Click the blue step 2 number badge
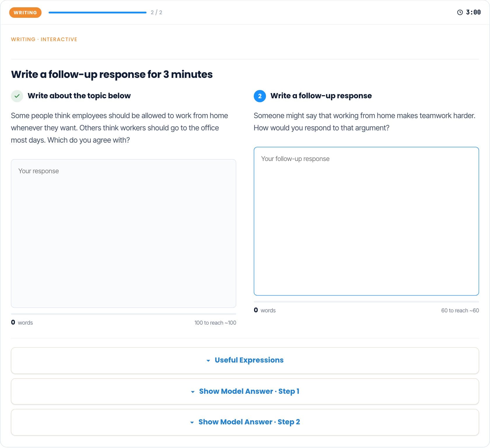The width and height of the screenshot is (490, 448). [260, 96]
